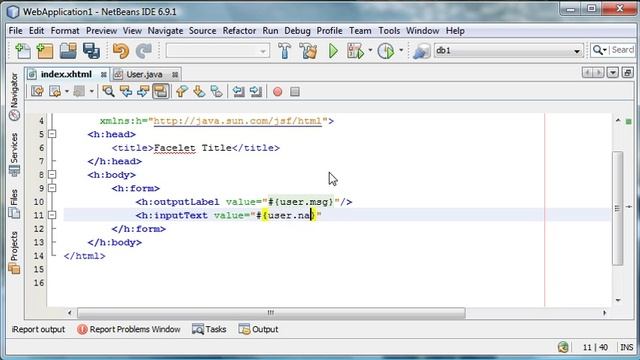Click the Save All icon

coord(91,51)
